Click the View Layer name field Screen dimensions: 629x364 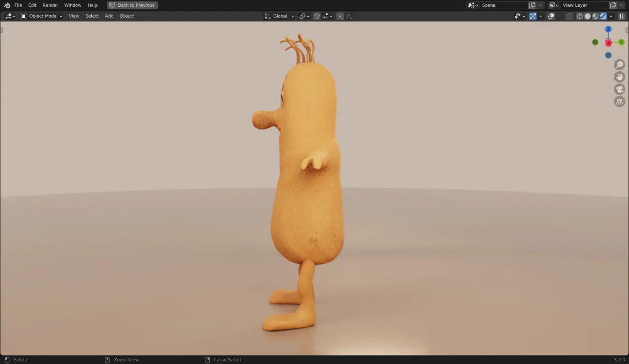[x=584, y=5]
